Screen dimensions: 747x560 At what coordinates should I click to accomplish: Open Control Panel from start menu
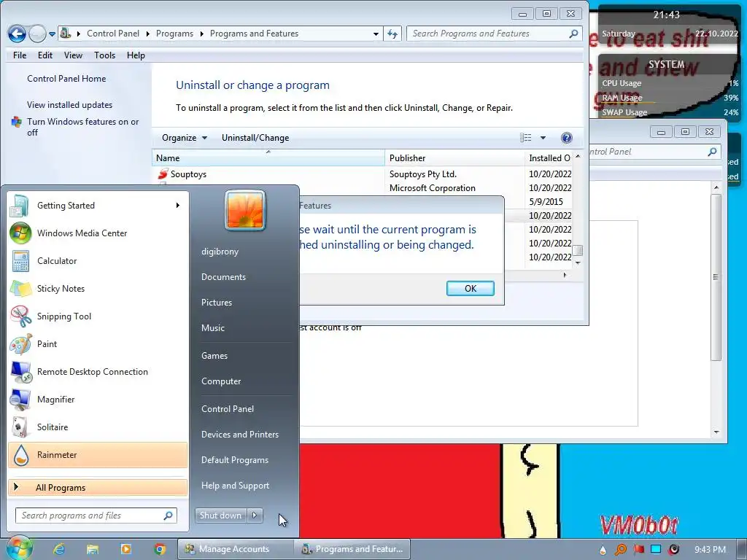point(228,408)
